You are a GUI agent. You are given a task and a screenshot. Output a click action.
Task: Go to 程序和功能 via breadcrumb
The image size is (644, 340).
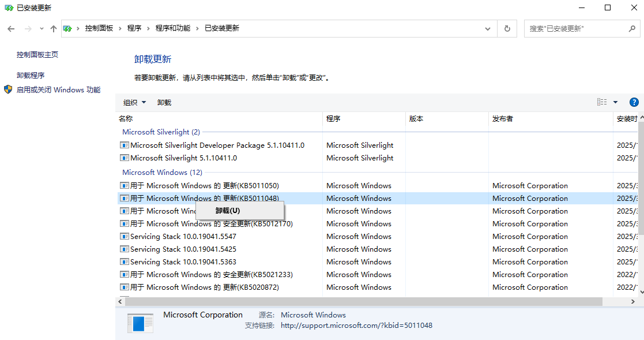[x=173, y=28]
